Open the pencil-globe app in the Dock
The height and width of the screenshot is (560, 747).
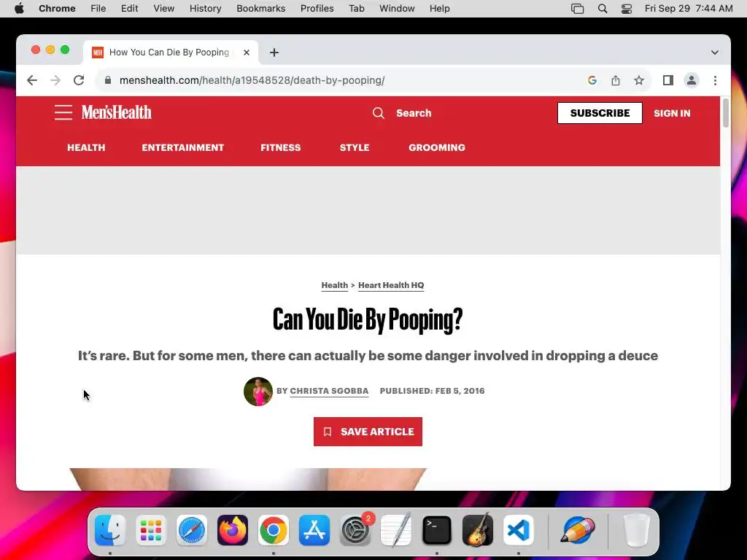tap(578, 530)
